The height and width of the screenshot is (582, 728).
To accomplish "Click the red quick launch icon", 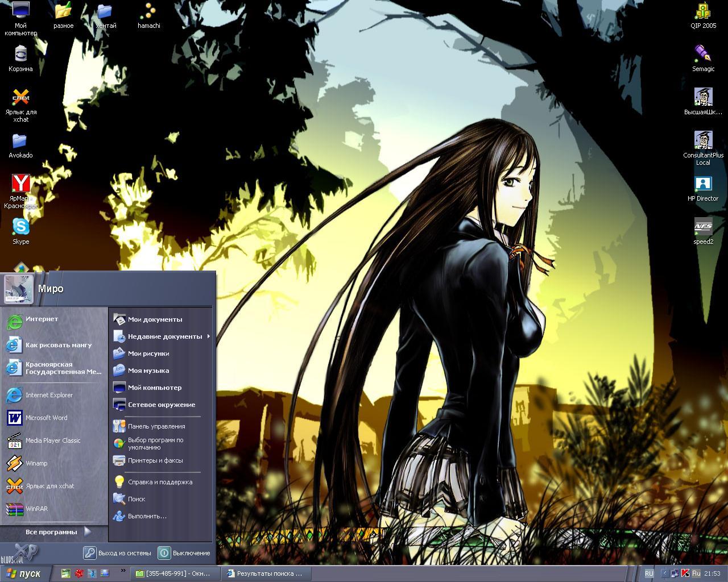I will coord(79,573).
